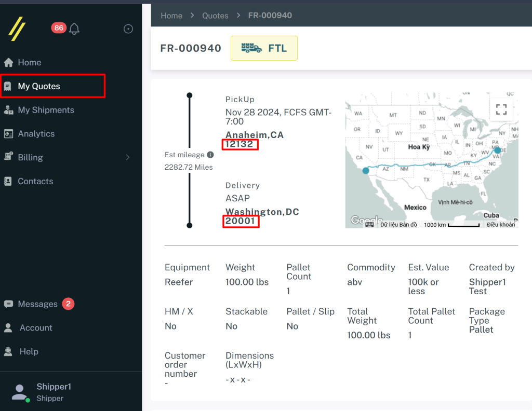Click the Messages unread count badge 2
Image resolution: width=532 pixels, height=411 pixels.
coord(68,304)
